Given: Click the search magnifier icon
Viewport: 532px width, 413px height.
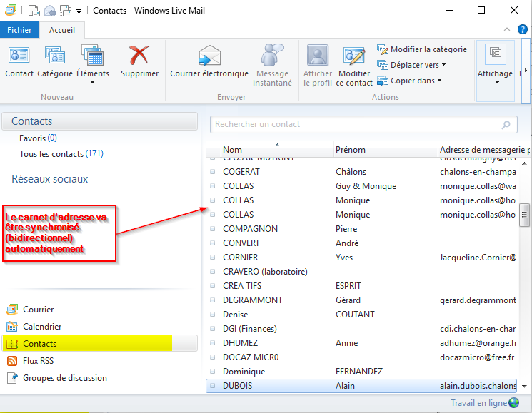Looking at the screenshot, I should tap(506, 125).
